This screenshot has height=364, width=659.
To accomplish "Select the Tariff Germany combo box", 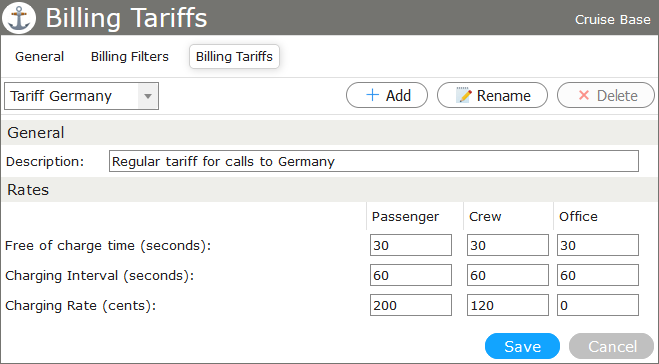I will (82, 96).
